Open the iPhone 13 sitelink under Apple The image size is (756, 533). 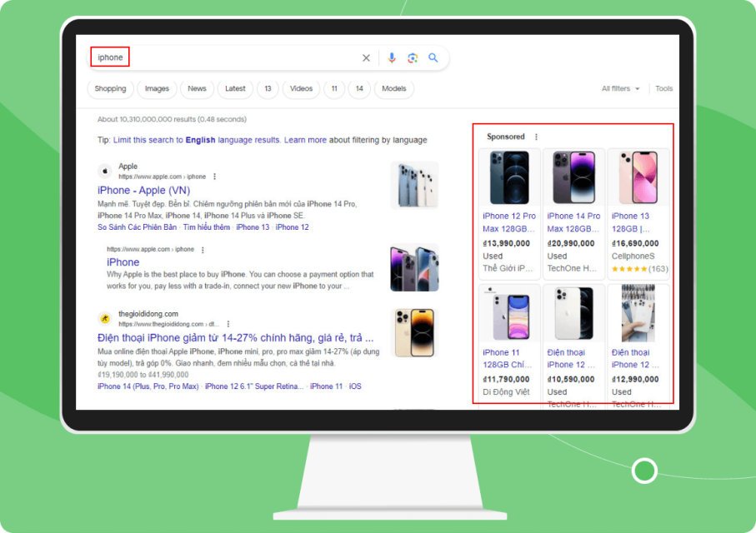pos(253,227)
